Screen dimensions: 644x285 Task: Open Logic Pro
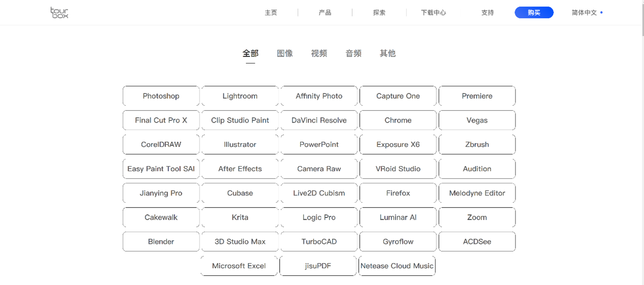pyautogui.click(x=319, y=217)
